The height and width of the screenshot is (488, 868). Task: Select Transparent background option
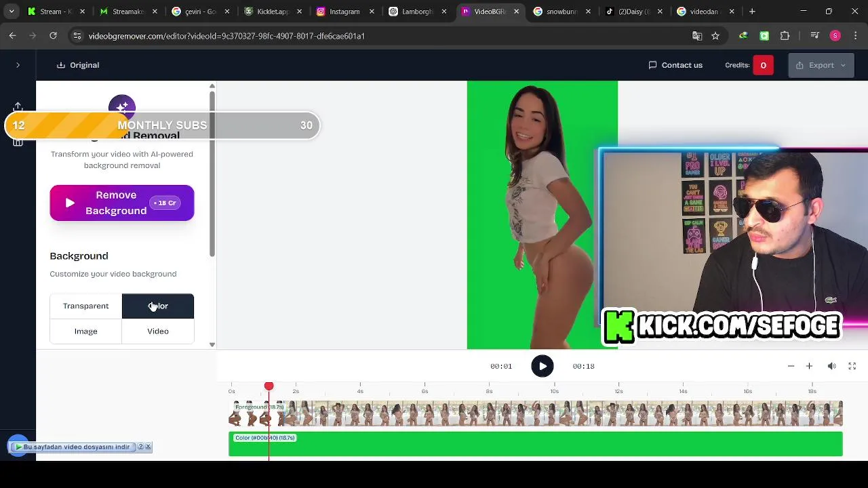coord(85,306)
